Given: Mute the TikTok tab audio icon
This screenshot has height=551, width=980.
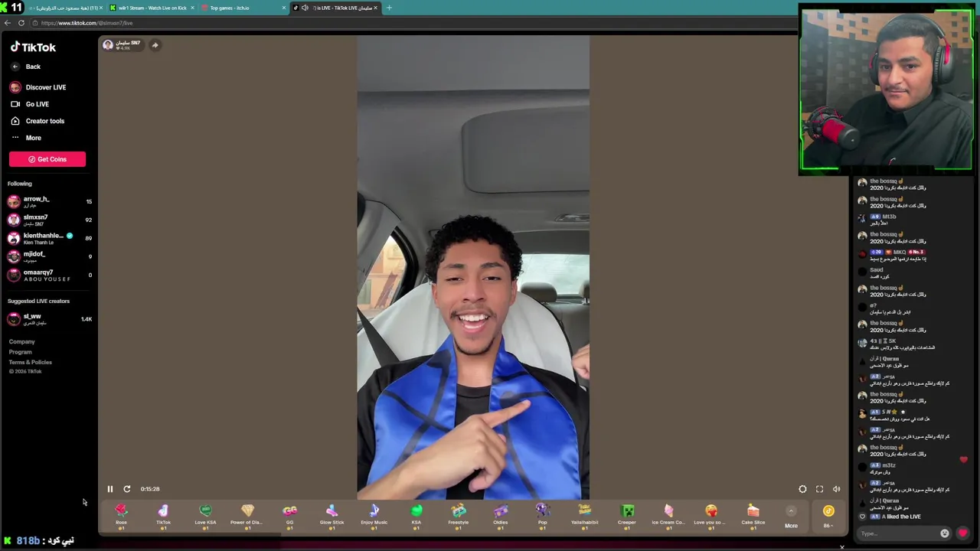Looking at the screenshot, I should pyautogui.click(x=305, y=8).
